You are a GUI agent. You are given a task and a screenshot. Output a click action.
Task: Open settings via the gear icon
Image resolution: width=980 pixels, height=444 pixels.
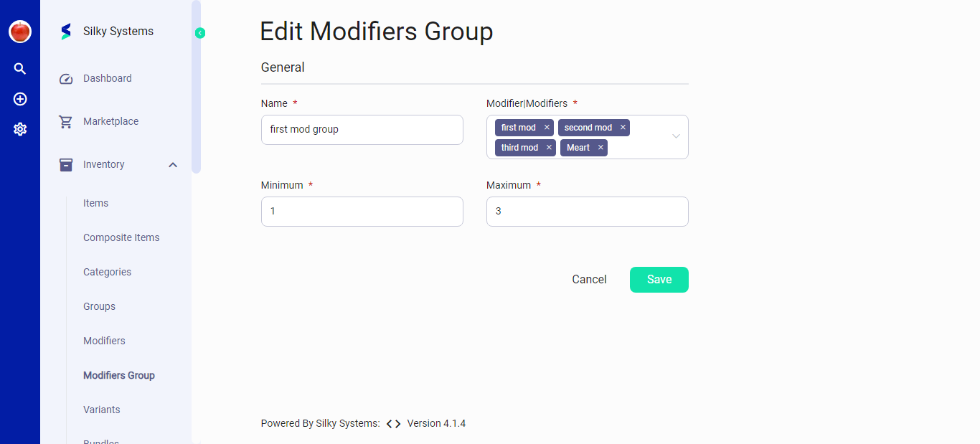pos(19,129)
